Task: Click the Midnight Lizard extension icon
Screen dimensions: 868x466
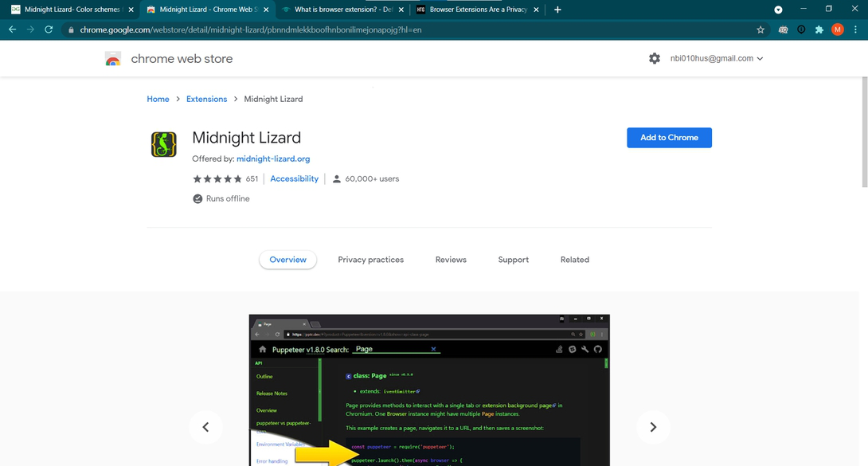Action: point(164,144)
